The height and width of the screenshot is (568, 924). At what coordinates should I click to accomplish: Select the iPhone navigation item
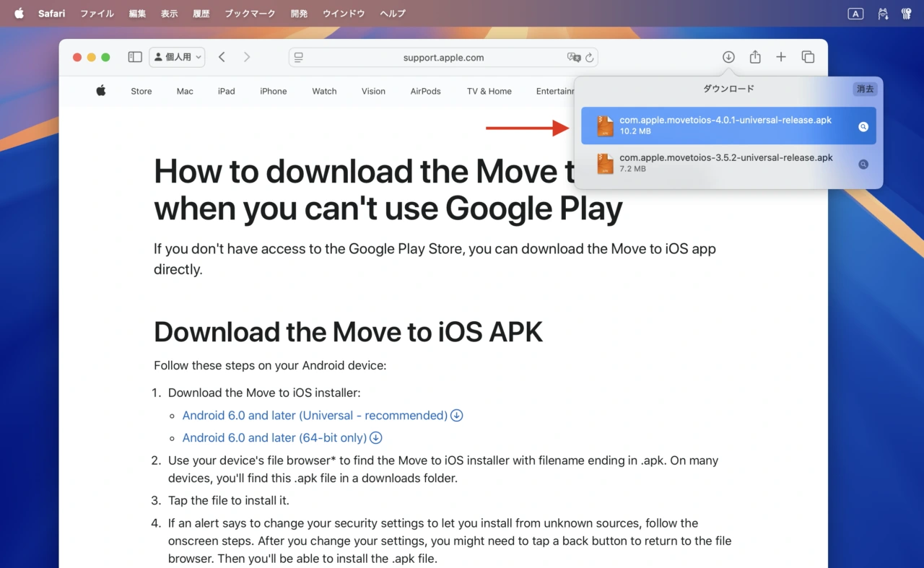(274, 92)
